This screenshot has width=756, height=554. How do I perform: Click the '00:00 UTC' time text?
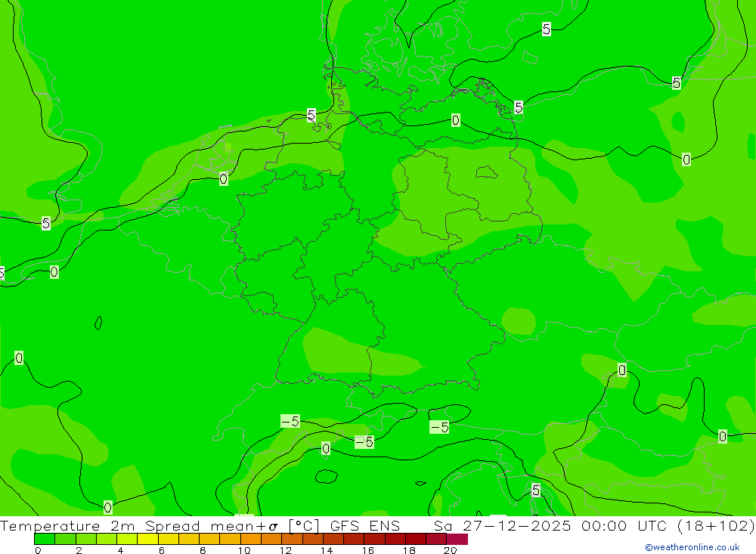pos(624,525)
